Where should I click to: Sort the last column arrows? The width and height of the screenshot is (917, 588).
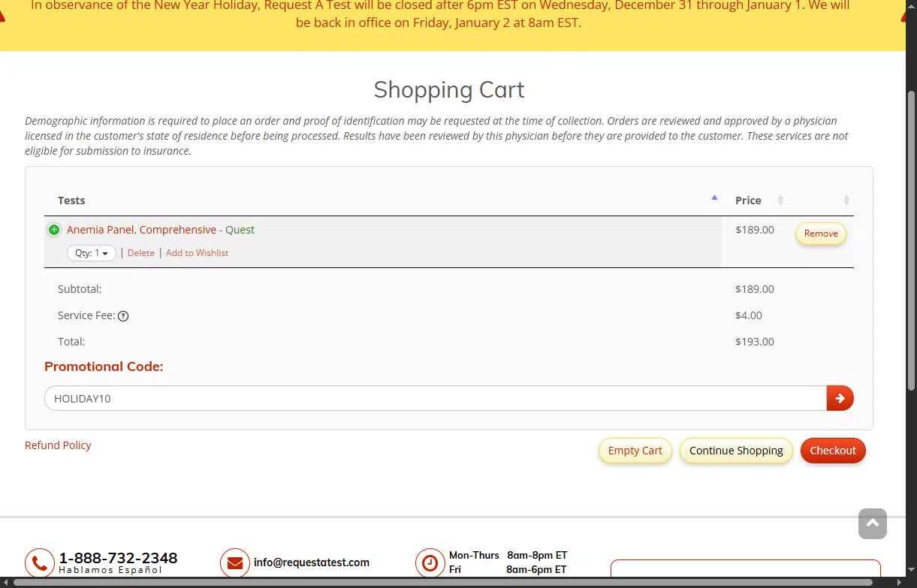pos(846,201)
